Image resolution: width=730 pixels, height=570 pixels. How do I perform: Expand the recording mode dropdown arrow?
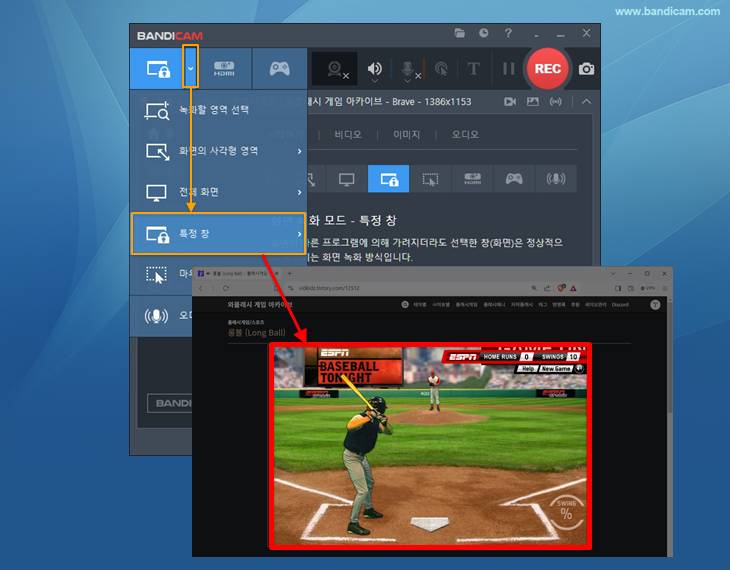point(190,69)
